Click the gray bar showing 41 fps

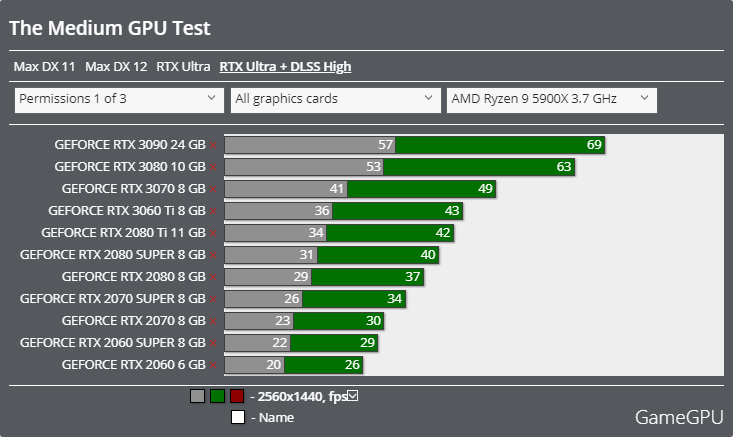[x=286, y=189]
